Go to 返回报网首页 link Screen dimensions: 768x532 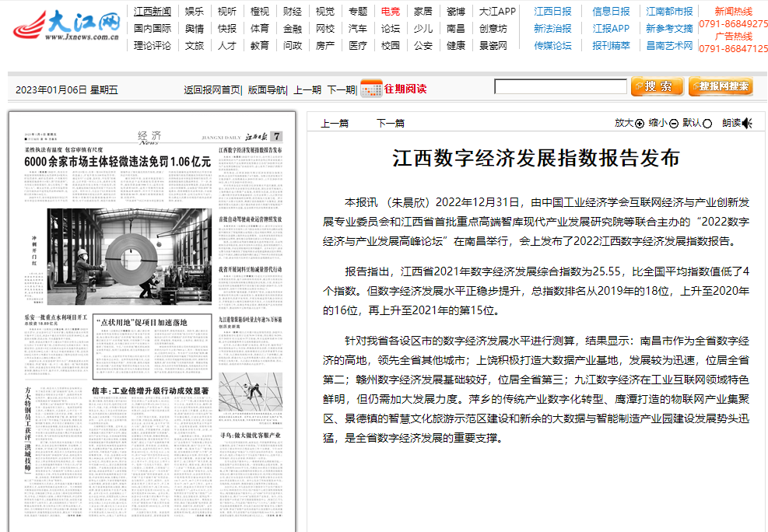pyautogui.click(x=212, y=89)
